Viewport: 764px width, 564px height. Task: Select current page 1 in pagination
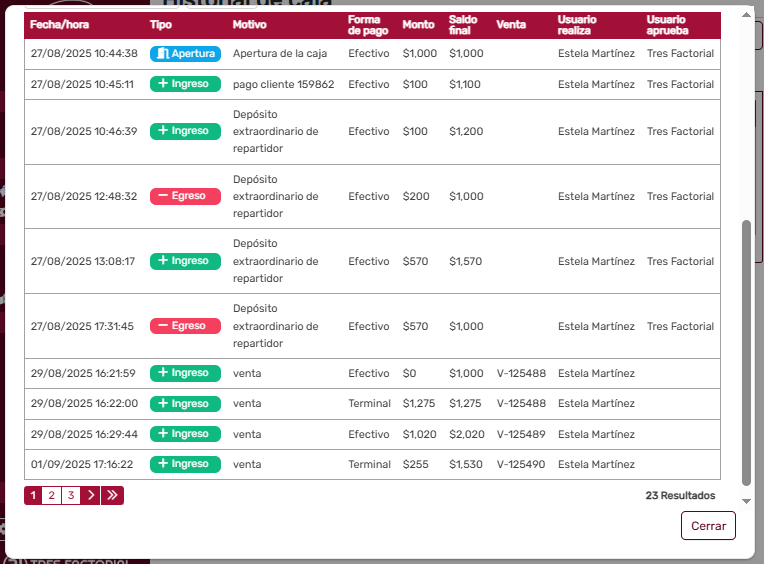click(x=33, y=495)
